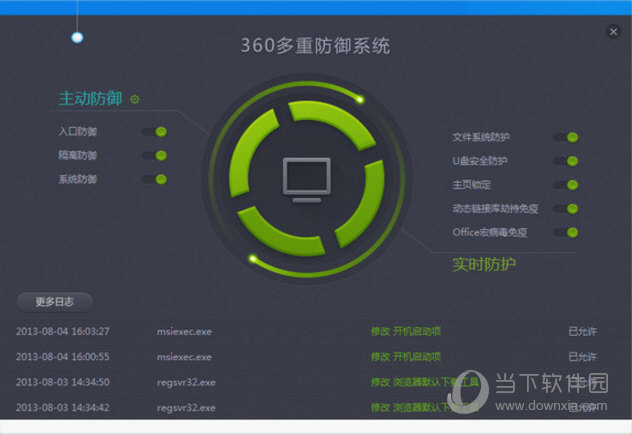Screen dimensions: 632x435
Task: Click the 360多重防御系统 title text
Action: tap(315, 45)
